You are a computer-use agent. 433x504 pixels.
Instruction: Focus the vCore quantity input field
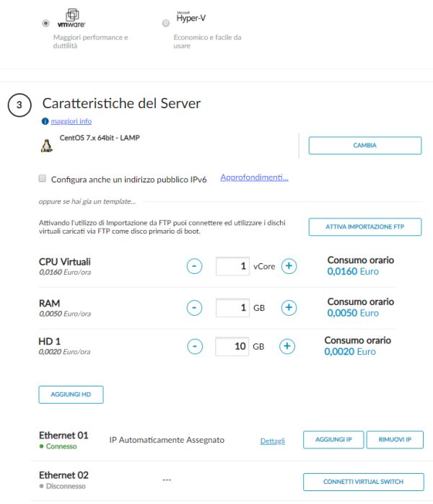tap(232, 266)
